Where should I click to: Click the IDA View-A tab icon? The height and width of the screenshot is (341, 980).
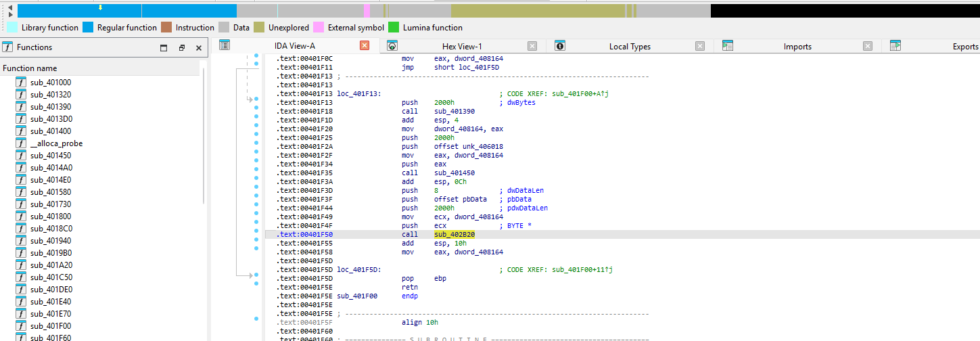[x=225, y=45]
